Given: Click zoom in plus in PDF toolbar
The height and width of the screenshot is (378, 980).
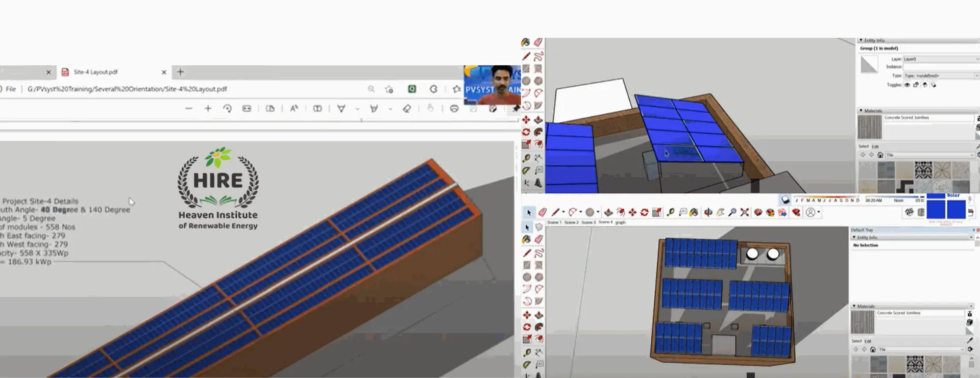Looking at the screenshot, I should point(208,108).
